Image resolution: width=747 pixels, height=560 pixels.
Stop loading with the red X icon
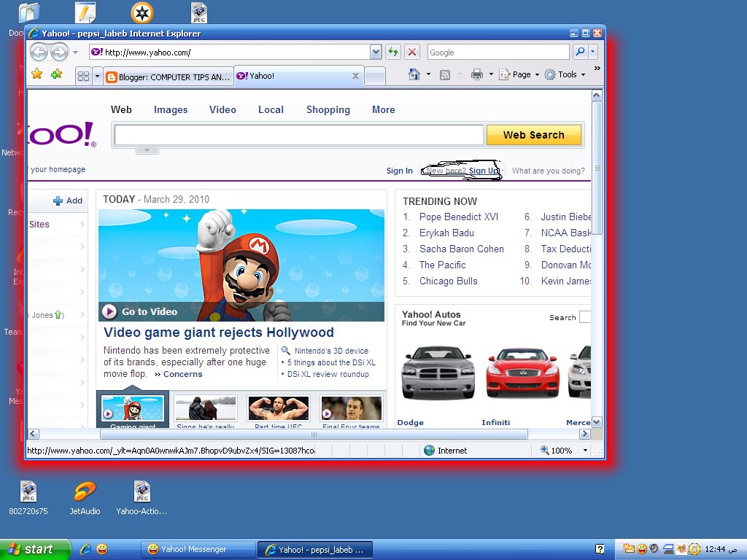(x=412, y=52)
